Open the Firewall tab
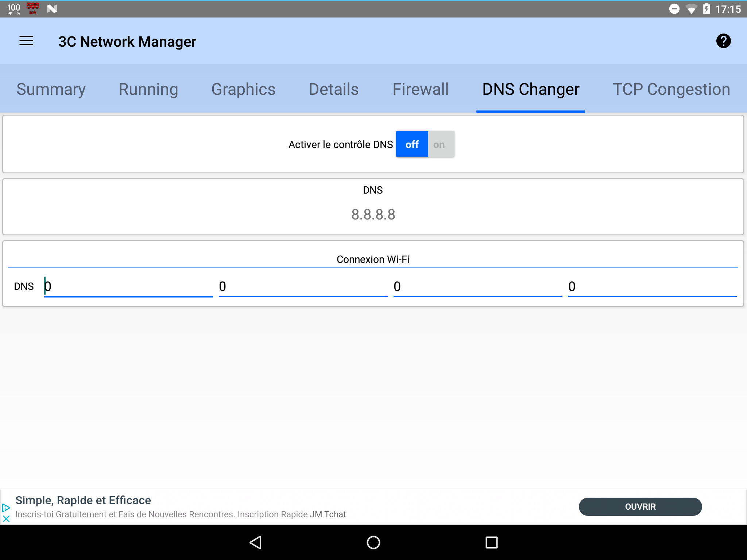The width and height of the screenshot is (747, 560). (420, 89)
